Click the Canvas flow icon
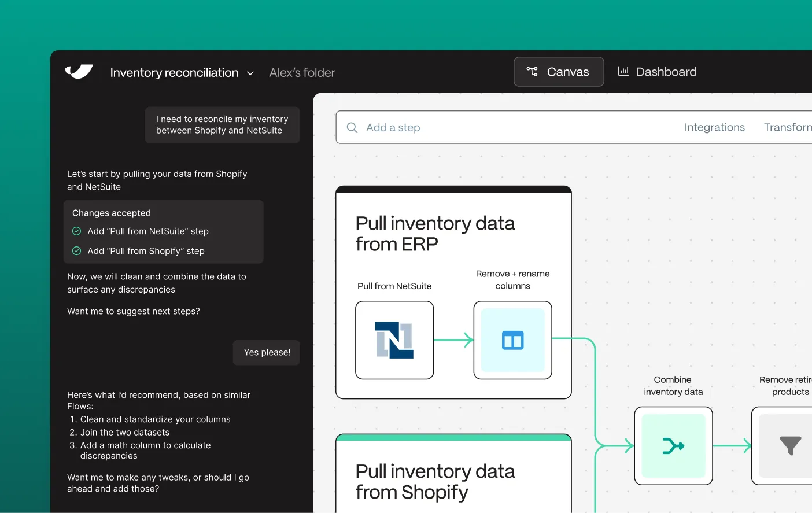Viewport: 812px width, 513px height. point(532,72)
